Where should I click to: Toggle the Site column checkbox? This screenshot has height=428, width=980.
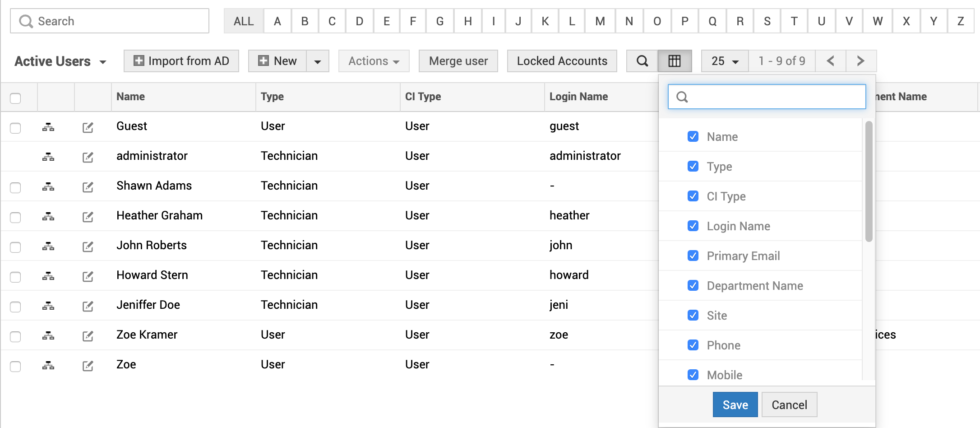pyautogui.click(x=693, y=316)
